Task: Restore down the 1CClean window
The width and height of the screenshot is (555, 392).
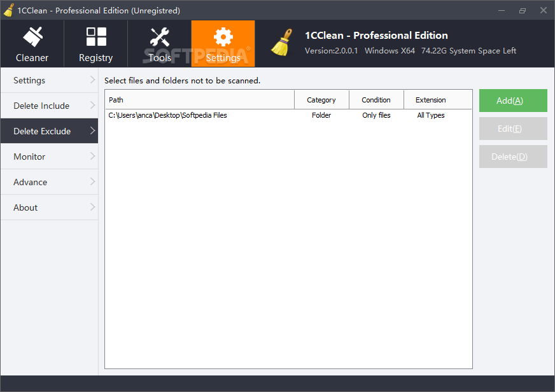Action: 523,10
